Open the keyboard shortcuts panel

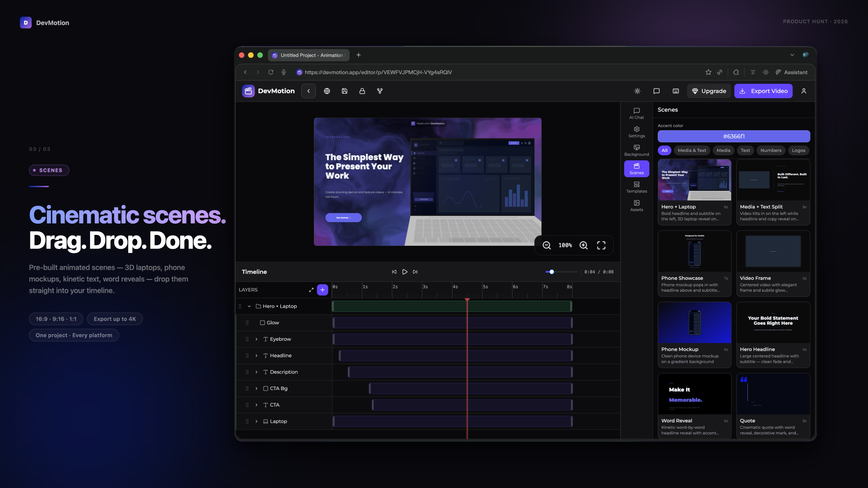(x=675, y=91)
